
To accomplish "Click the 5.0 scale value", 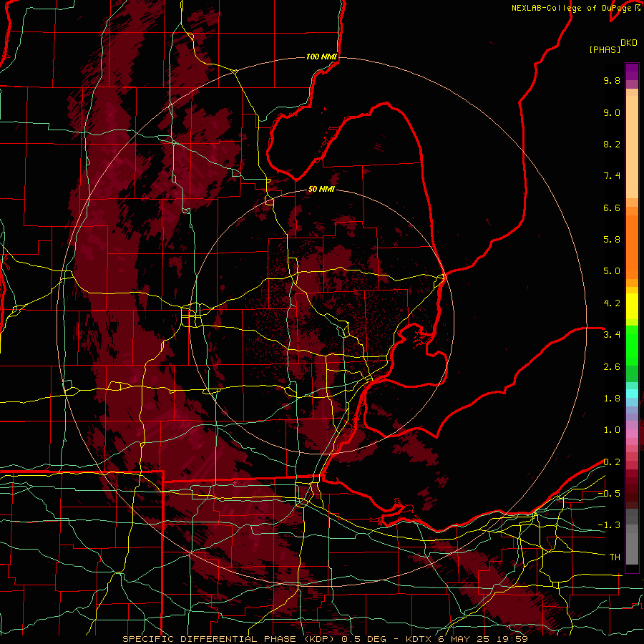I will point(612,271).
